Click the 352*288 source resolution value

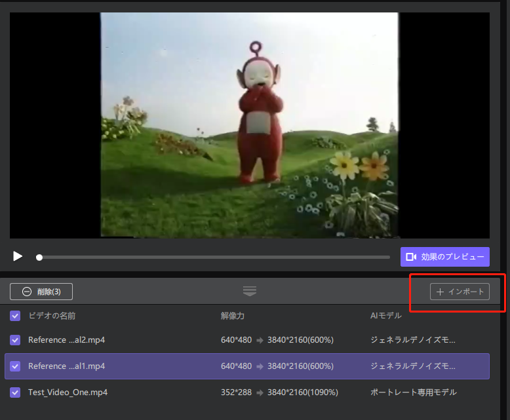coord(237,392)
